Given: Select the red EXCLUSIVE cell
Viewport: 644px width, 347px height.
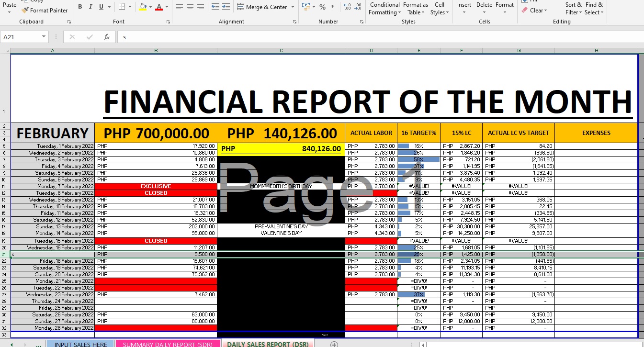Looking at the screenshot, I should click(x=156, y=186).
